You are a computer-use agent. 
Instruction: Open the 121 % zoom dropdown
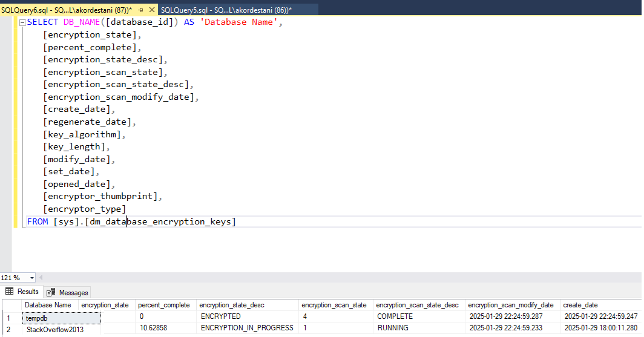(32, 278)
